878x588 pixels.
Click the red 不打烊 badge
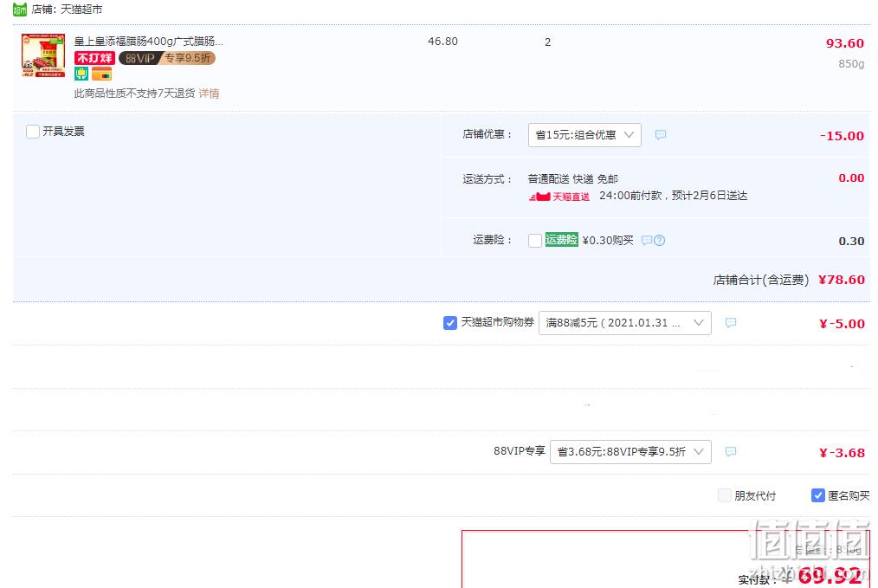(94, 58)
